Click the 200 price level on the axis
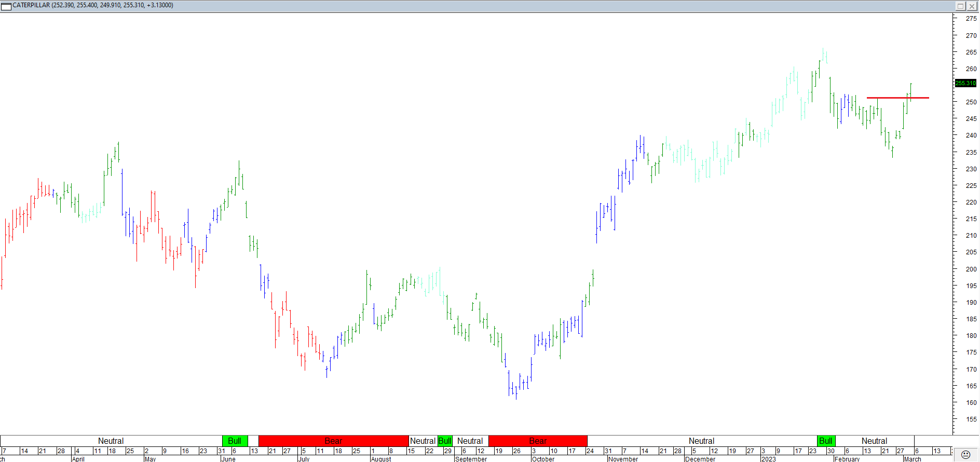This screenshot has width=980, height=462. click(971, 269)
